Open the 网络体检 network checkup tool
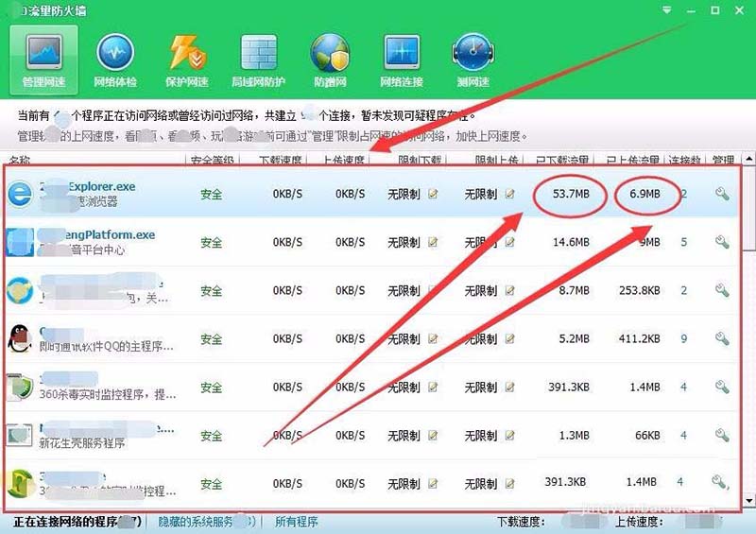 115,59
